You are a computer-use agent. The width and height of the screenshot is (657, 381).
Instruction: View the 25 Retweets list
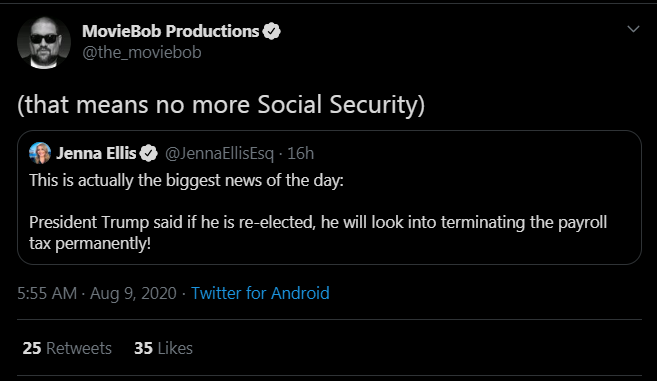pos(67,348)
